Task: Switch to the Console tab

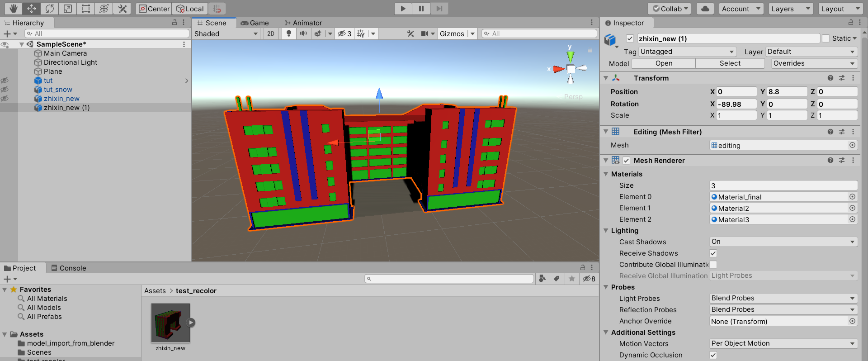Action: pyautogui.click(x=68, y=268)
